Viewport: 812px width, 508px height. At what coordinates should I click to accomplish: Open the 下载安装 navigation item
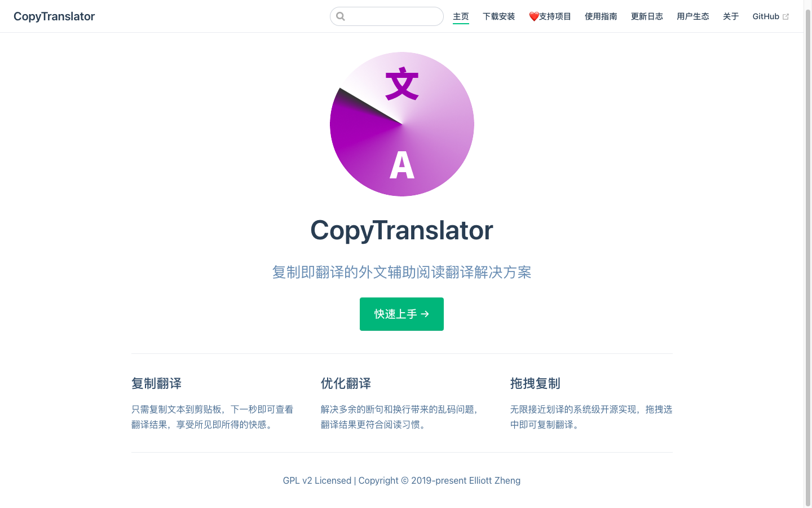pos(498,16)
